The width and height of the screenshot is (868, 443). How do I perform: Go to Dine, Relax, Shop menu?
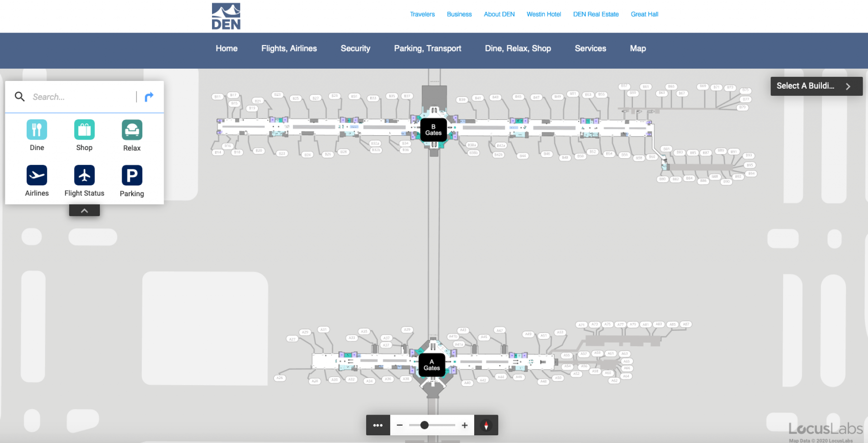point(518,48)
